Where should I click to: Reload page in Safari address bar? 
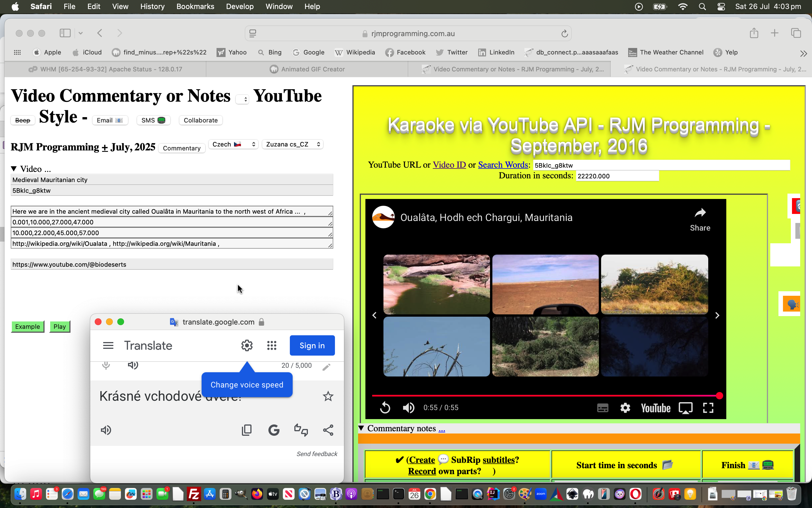click(564, 34)
